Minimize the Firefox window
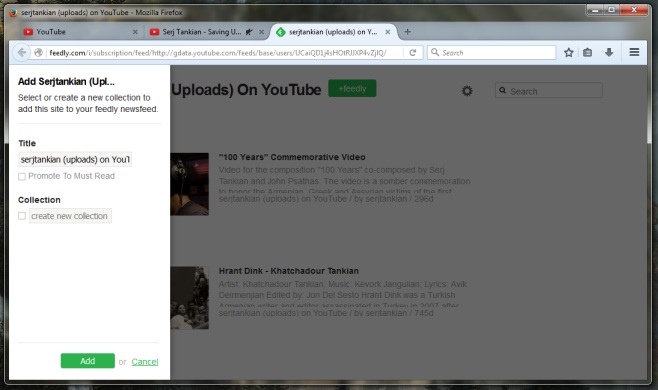 click(595, 10)
